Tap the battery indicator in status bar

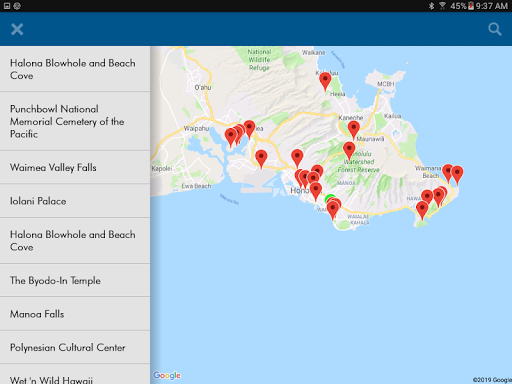point(471,6)
